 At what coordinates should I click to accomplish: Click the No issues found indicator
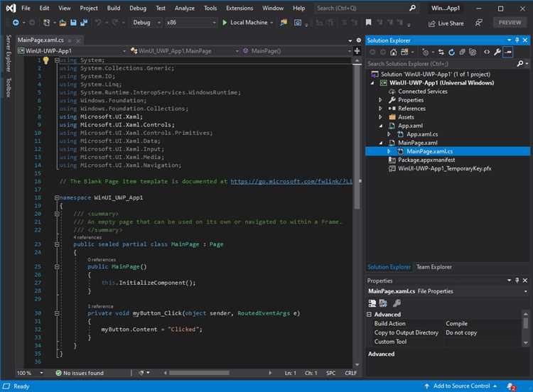[80, 373]
